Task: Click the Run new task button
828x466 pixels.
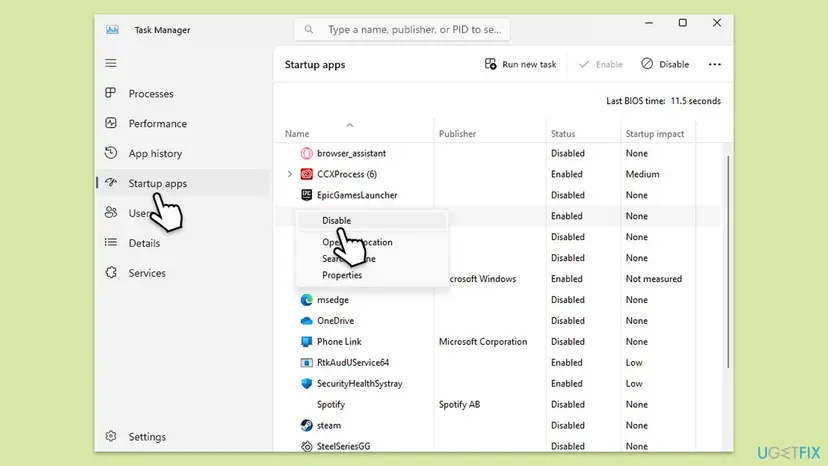Action: (x=521, y=64)
